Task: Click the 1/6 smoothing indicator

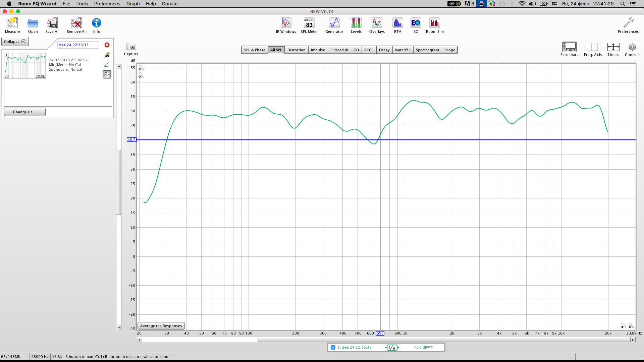Action: 392,348
